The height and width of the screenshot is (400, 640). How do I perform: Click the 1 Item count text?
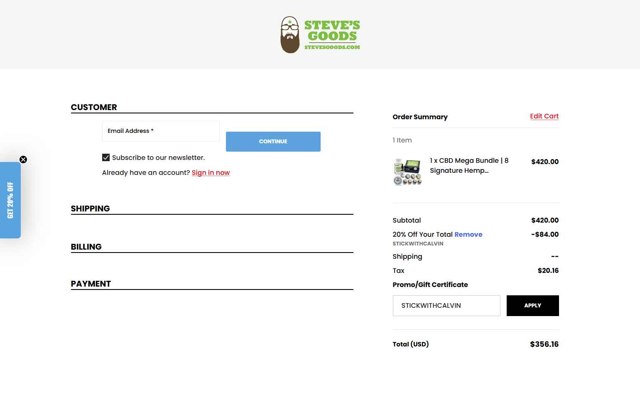(x=402, y=140)
